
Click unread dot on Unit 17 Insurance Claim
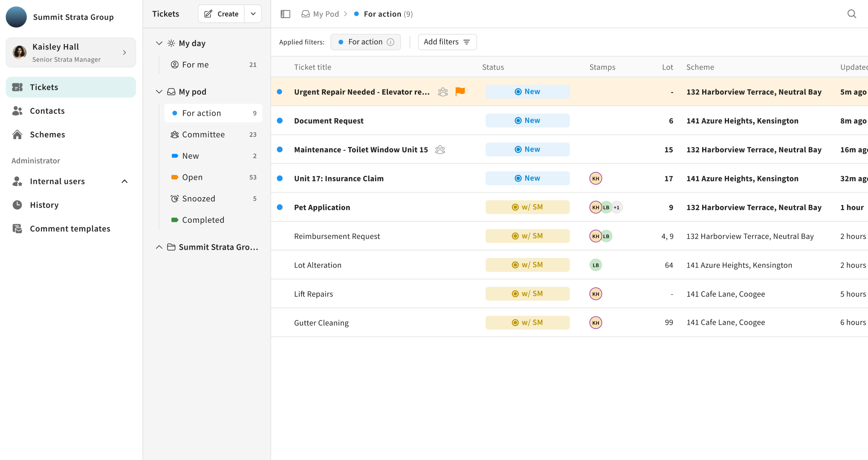[x=280, y=178]
